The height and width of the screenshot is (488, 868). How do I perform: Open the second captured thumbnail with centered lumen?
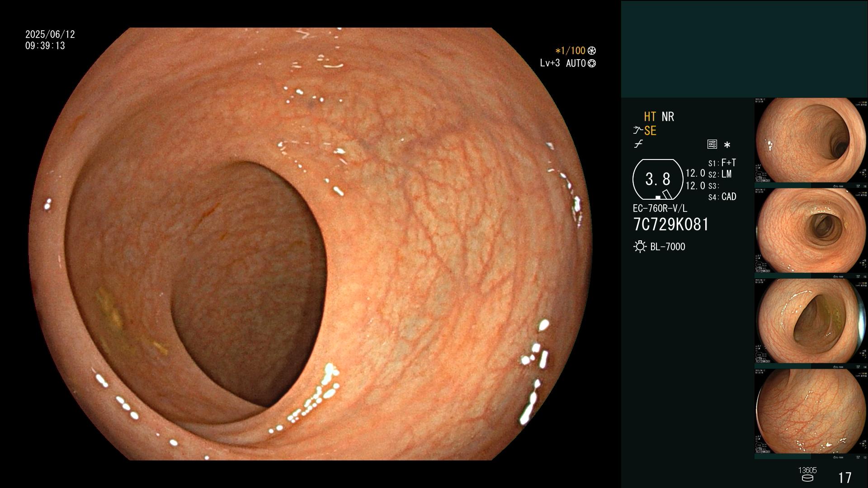point(811,231)
